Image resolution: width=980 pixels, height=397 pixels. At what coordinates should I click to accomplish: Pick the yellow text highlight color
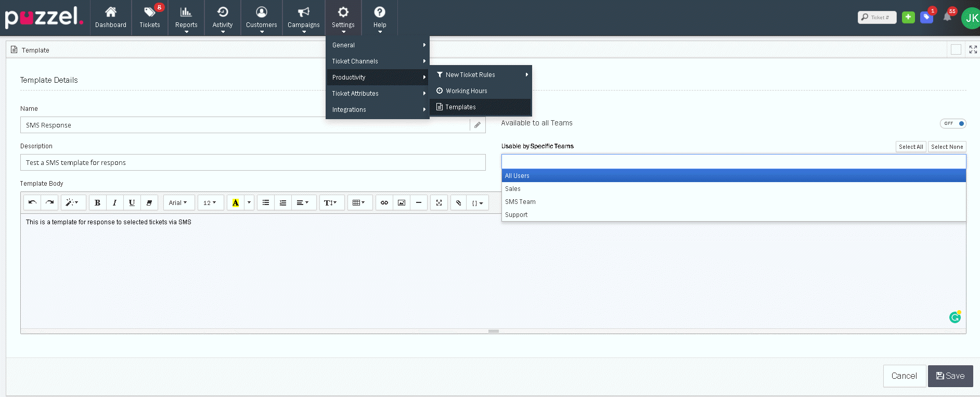(x=236, y=203)
